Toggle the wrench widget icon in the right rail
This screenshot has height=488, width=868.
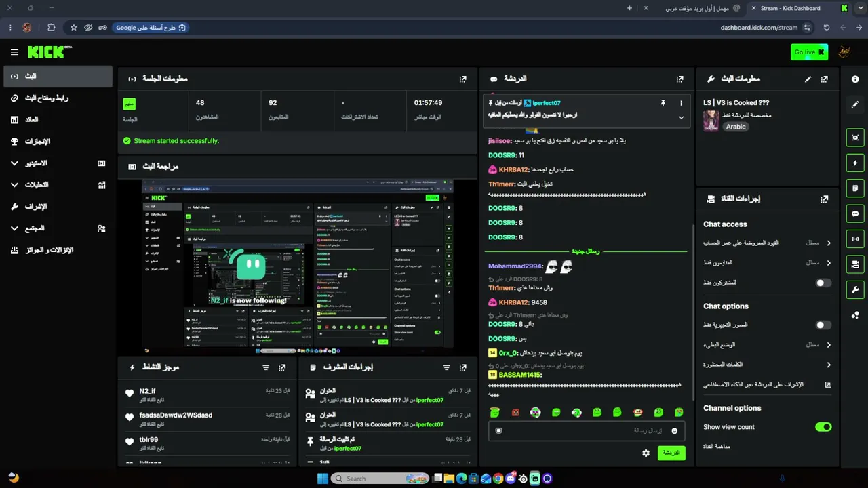coord(855,289)
